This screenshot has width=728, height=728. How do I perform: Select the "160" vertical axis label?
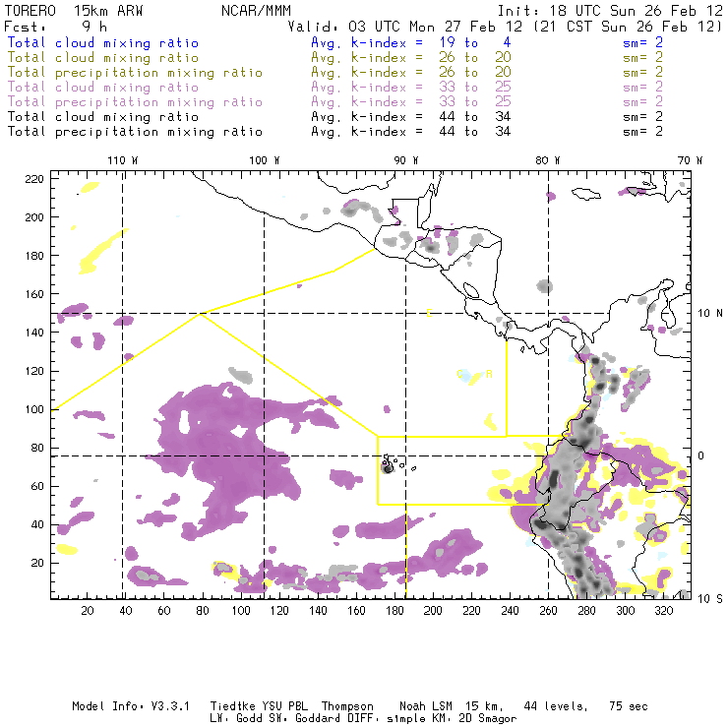pos(34,294)
